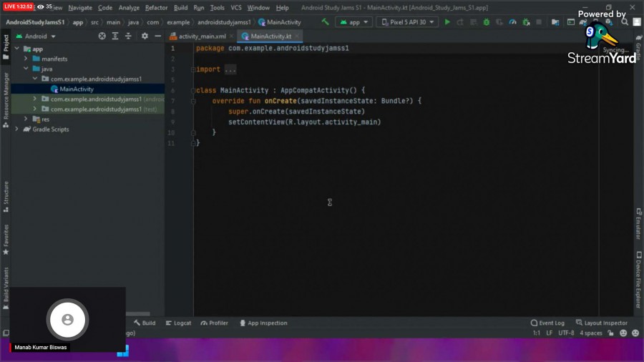
Task: Open the Layout Inspector button
Action: (x=601, y=323)
